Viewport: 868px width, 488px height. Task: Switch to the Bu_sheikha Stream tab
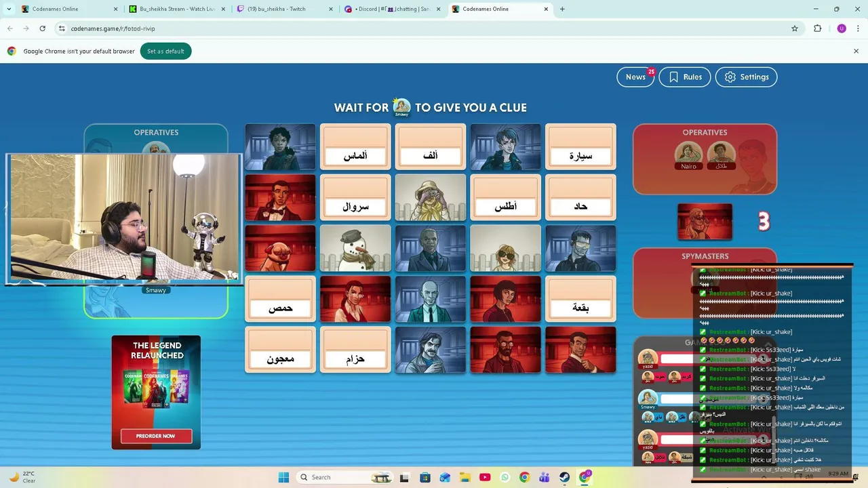[x=176, y=9]
